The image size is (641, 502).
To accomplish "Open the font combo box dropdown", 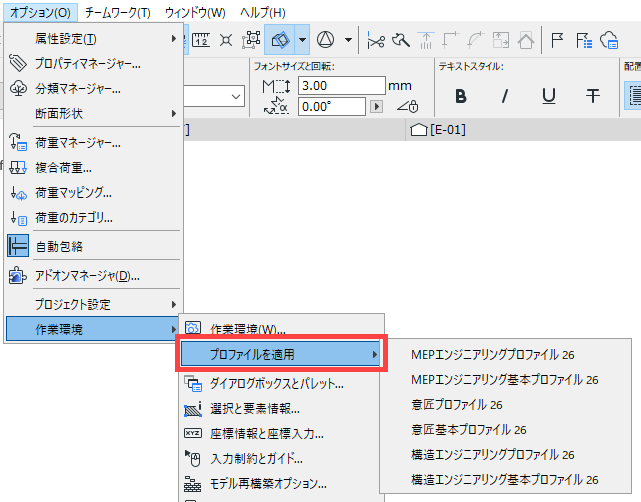I will tap(235, 96).
